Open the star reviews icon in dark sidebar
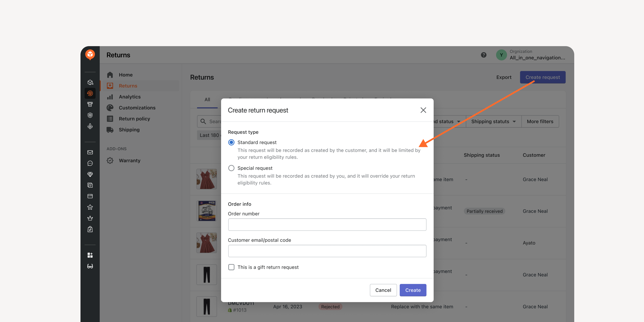The height and width of the screenshot is (322, 644). click(x=90, y=207)
